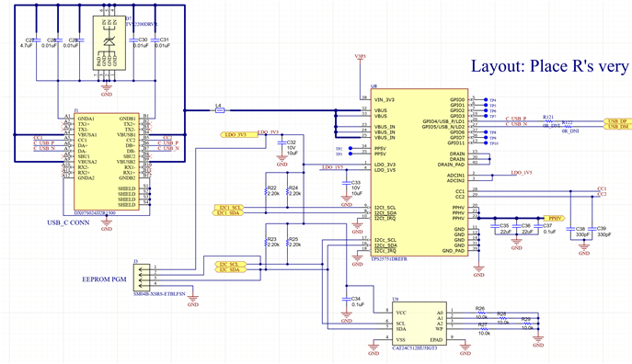Click capacitor C37 0.1uF symbol
Image resolution: width=632 pixels, height=364 pixels.
(x=538, y=226)
